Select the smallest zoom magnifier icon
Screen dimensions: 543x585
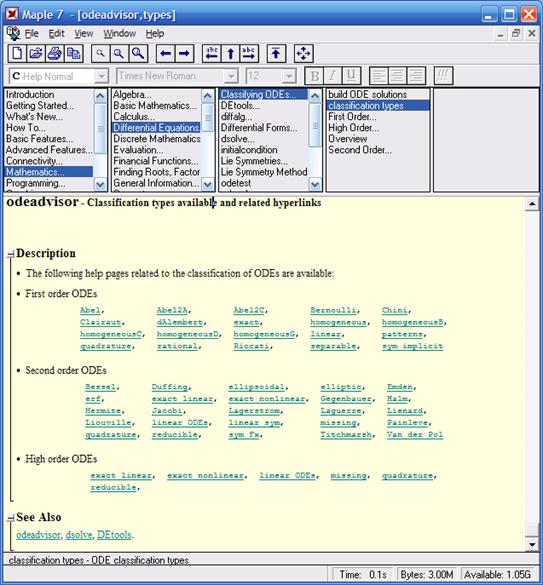pyautogui.click(x=100, y=53)
